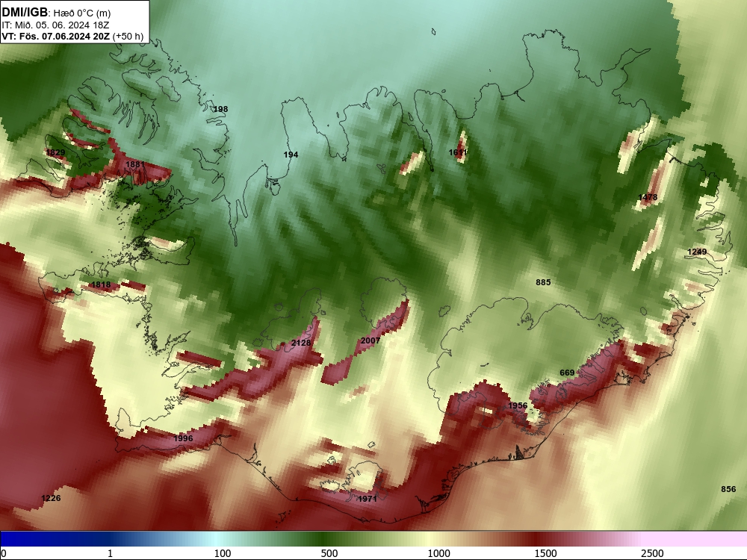This screenshot has width=747, height=560.
Task: Click the 1971 value near the south coast
Action: pos(367,499)
